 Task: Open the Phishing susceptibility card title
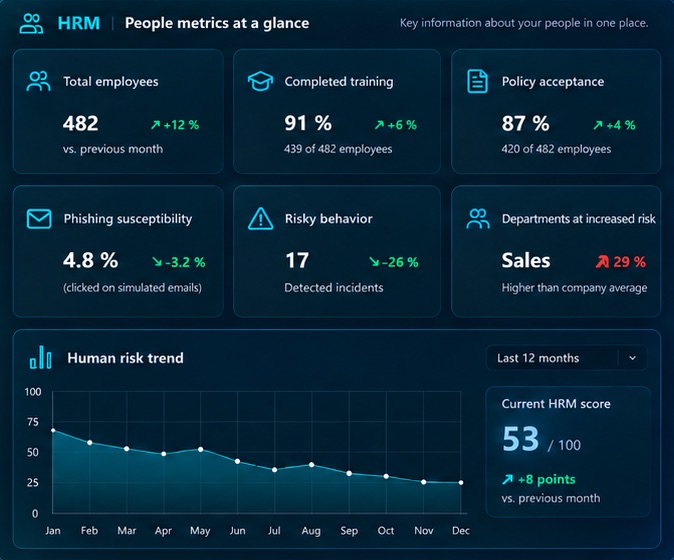128,219
